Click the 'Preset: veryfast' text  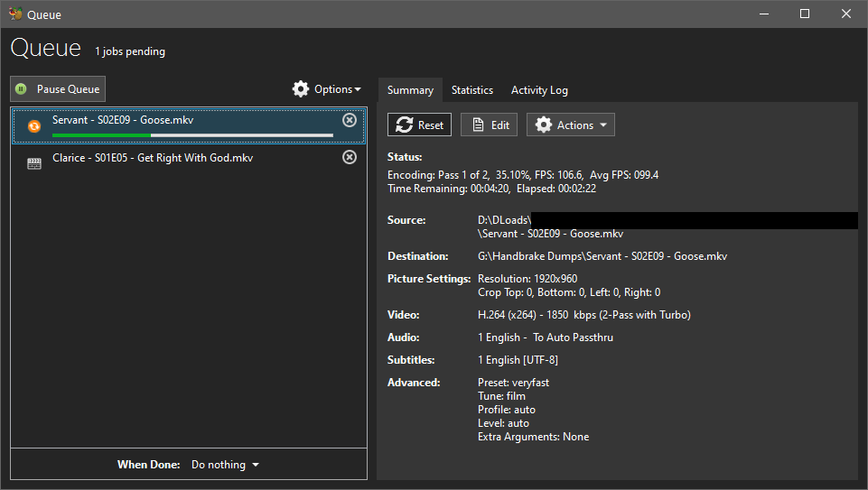513,383
